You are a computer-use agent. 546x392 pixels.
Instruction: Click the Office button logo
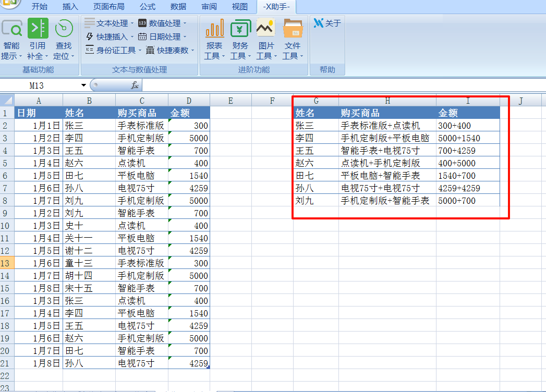(x=10, y=3)
